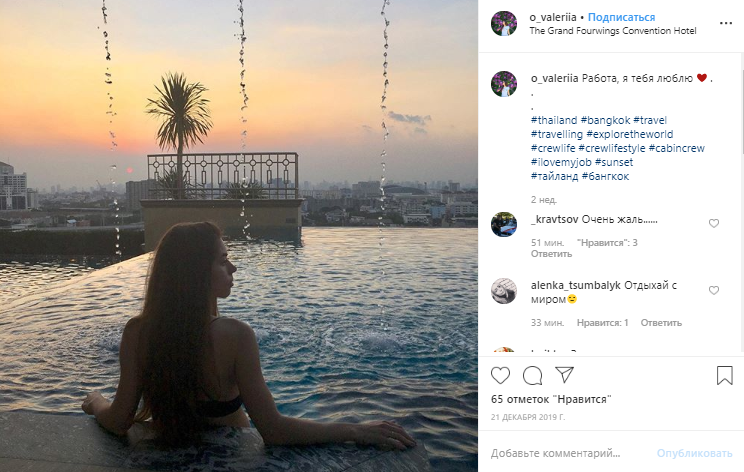Click the Опубликовать publish button
This screenshot has width=744, height=472.
694,452
